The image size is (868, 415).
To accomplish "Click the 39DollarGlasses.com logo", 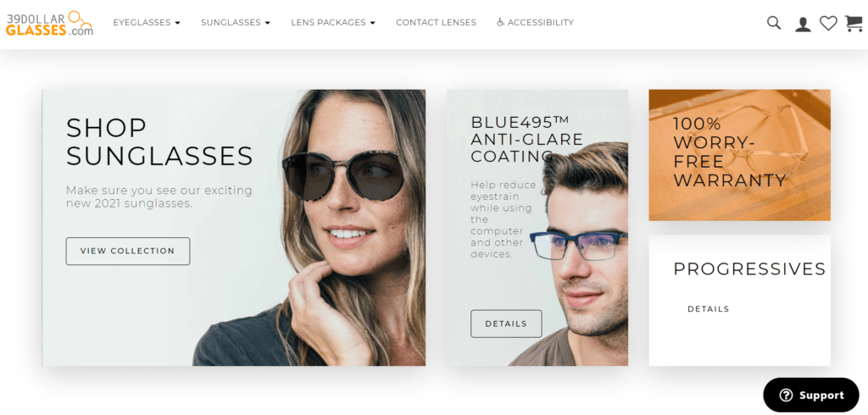I will 49,23.
